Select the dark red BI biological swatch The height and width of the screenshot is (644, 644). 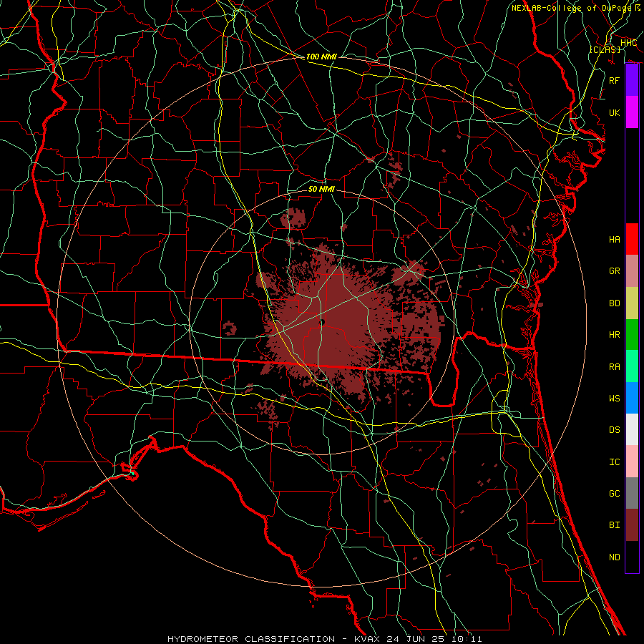point(632,525)
